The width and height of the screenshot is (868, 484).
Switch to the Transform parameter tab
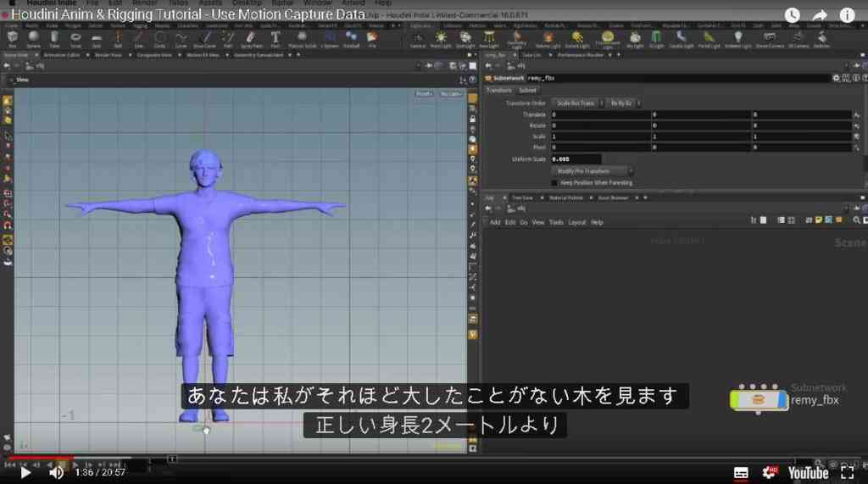(498, 90)
